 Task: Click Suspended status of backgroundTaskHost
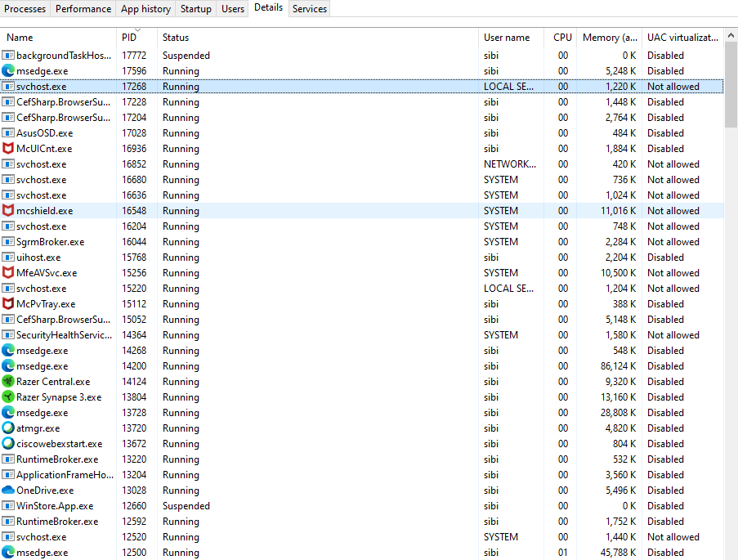point(186,55)
